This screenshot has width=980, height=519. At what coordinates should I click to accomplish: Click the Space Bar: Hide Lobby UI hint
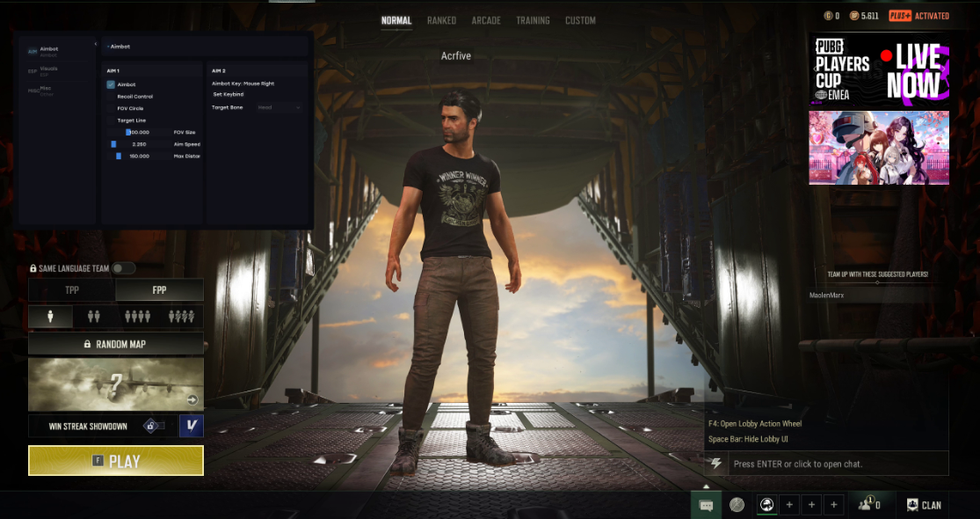(x=748, y=439)
